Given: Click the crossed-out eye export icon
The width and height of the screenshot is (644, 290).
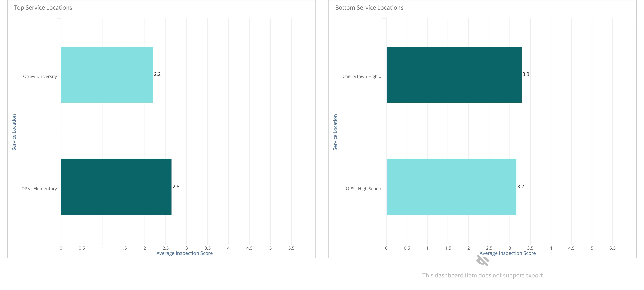Looking at the screenshot, I should (482, 260).
